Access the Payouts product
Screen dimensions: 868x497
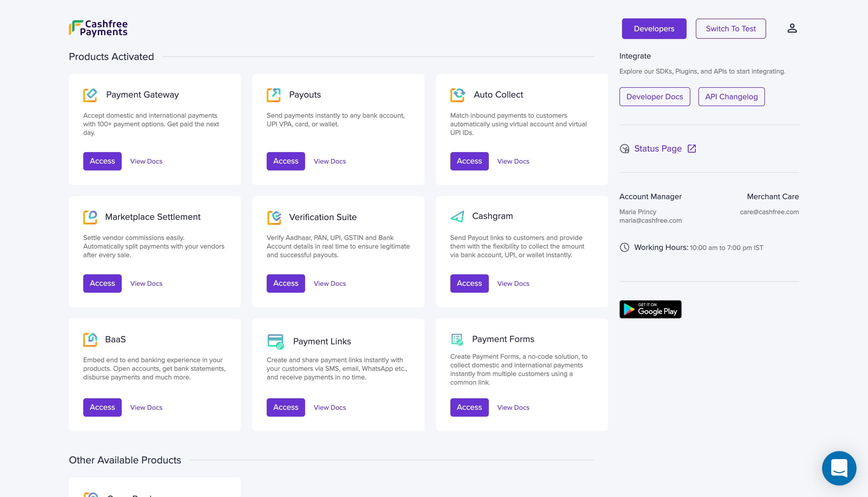coord(286,161)
